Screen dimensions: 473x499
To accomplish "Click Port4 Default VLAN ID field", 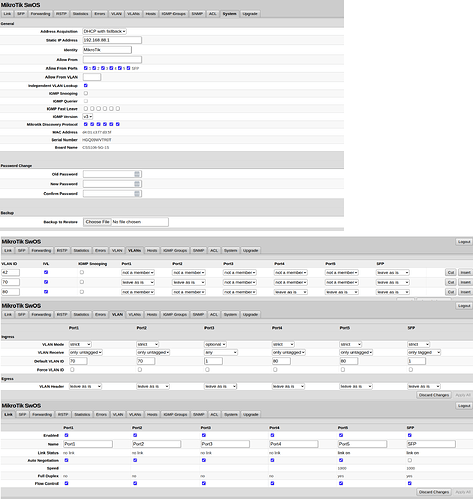I will 281,361.
